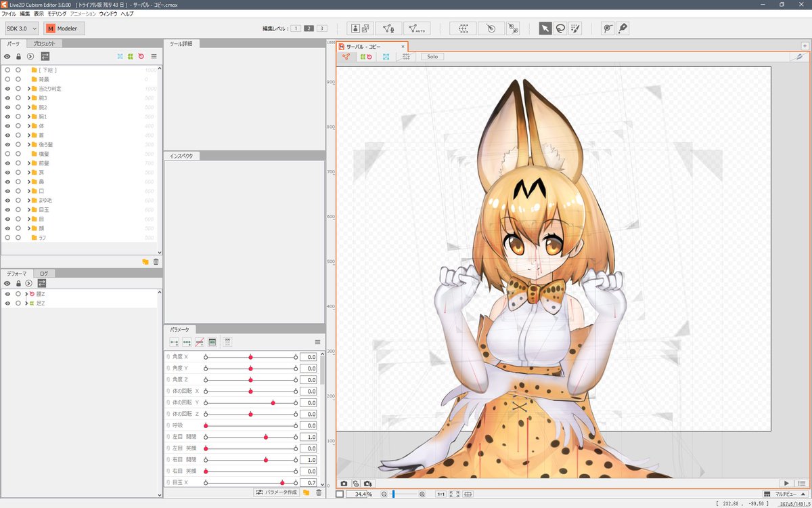812x508 pixels.
Task: Click red rotation deformer filter in parts panel
Action: (x=141, y=56)
